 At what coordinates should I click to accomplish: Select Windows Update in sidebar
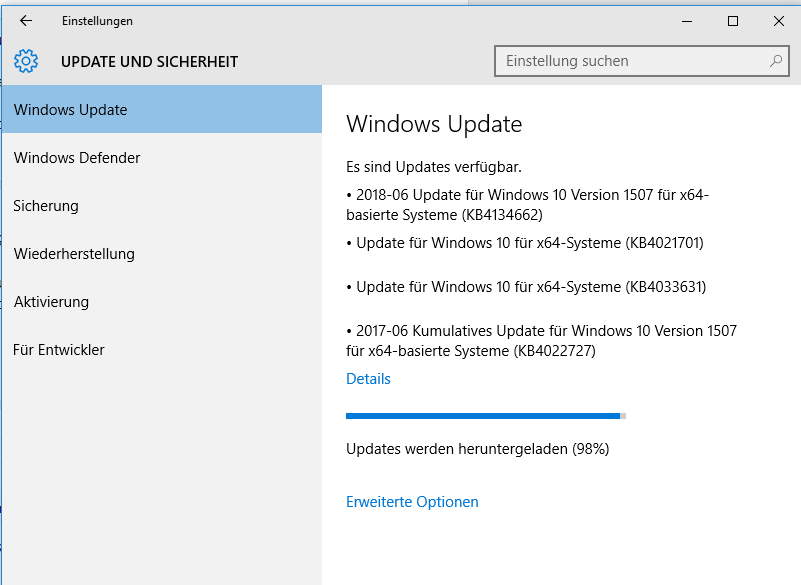tap(162, 109)
